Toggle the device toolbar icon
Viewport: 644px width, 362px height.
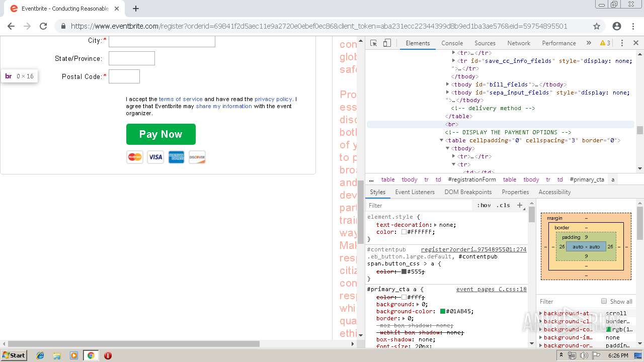387,43
